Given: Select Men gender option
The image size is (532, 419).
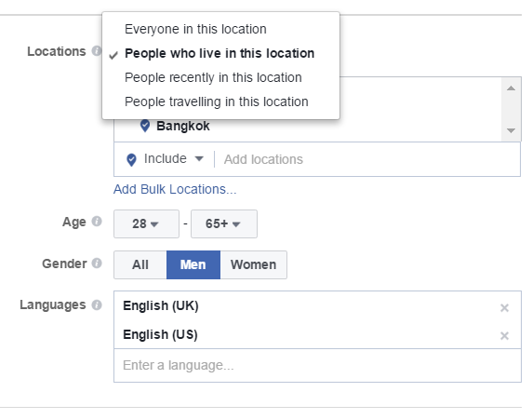Looking at the screenshot, I should pyautogui.click(x=193, y=264).
